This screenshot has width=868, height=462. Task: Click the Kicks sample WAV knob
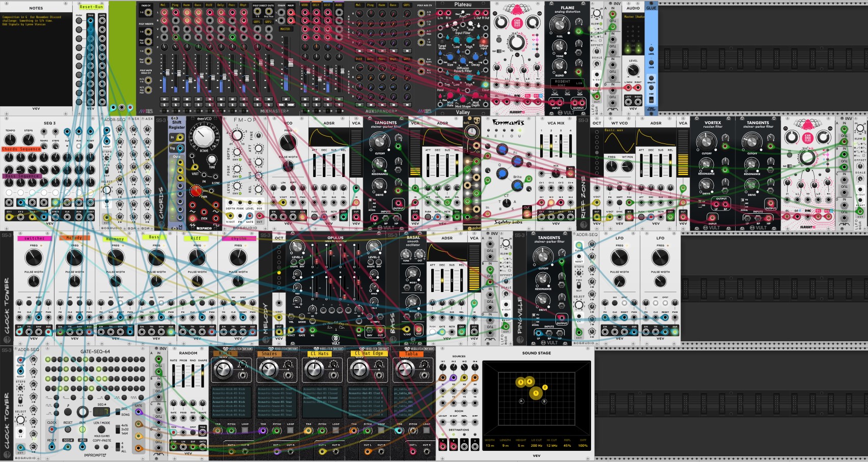pos(223,369)
